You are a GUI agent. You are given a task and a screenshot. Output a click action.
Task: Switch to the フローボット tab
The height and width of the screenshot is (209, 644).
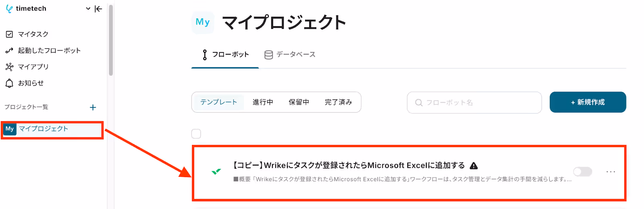tap(225, 55)
